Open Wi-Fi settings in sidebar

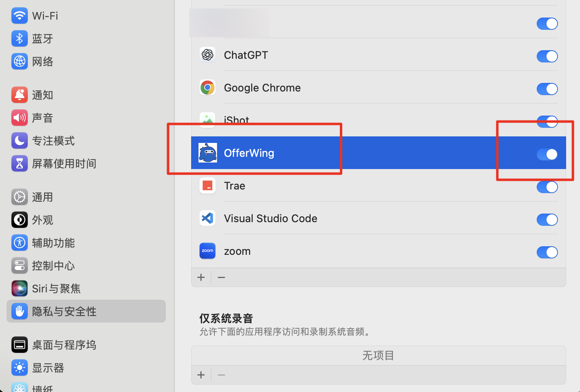pyautogui.click(x=45, y=16)
